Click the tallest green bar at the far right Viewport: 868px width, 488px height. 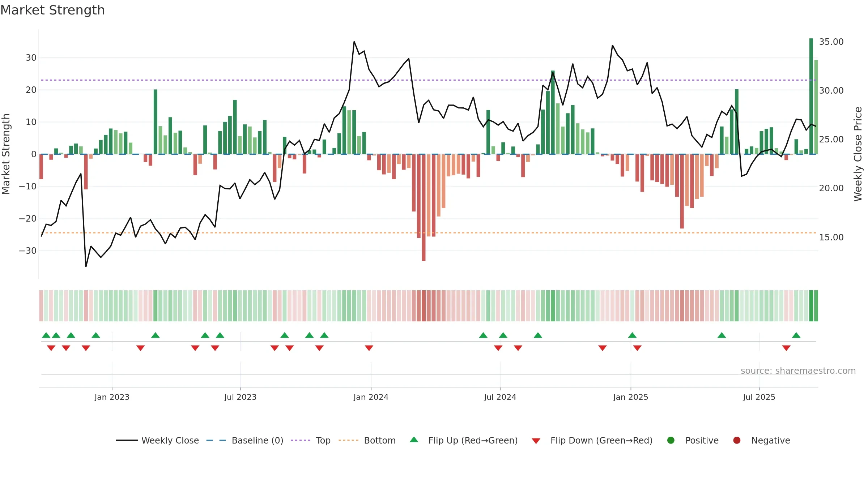(x=811, y=96)
